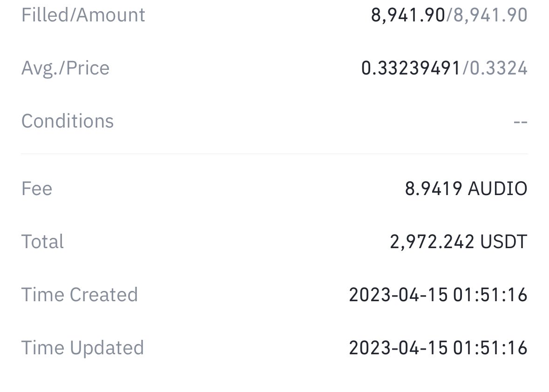Select 01:51:16 in the Time Updated row
Image resolution: width=549 pixels, height=392 pixels.
pos(490,348)
